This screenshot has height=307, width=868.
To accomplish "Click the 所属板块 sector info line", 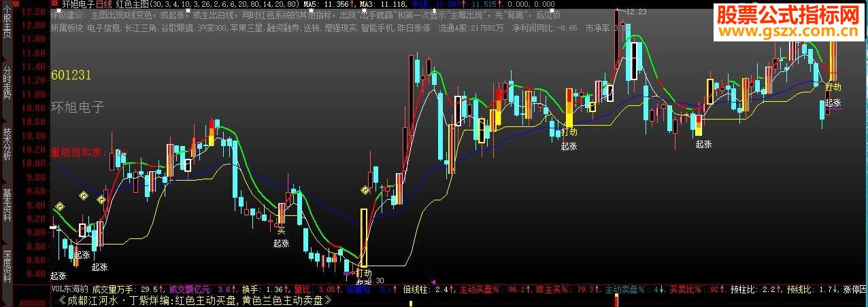I will pyautogui.click(x=240, y=28).
